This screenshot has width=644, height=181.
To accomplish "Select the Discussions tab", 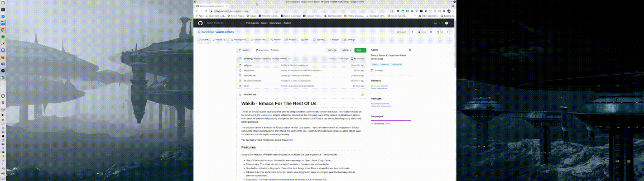I will [x=258, y=39].
